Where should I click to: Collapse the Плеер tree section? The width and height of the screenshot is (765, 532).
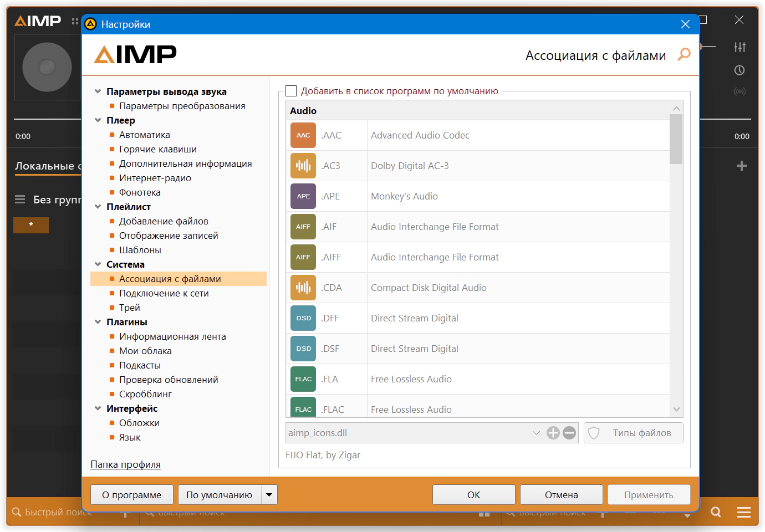[x=98, y=120]
